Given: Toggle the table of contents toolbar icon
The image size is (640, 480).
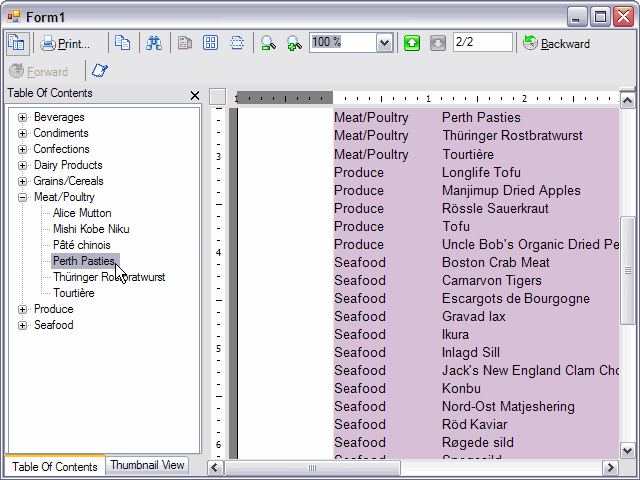Looking at the screenshot, I should click(17, 43).
